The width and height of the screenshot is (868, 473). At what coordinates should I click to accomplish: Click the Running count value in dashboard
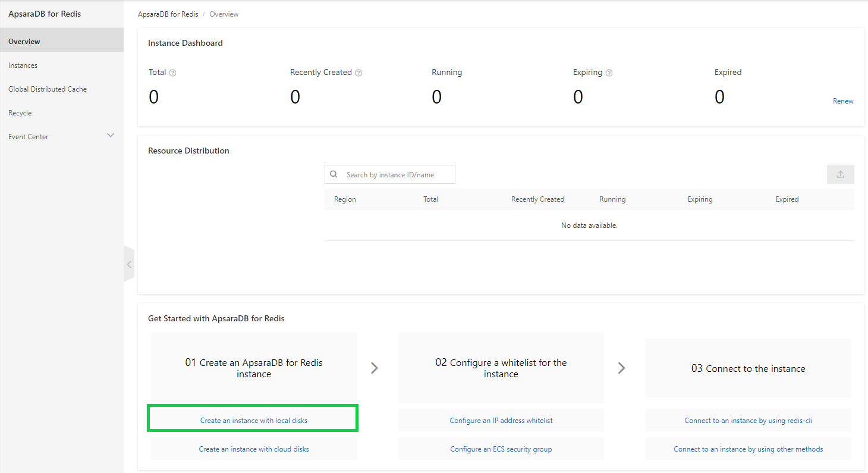click(x=437, y=97)
